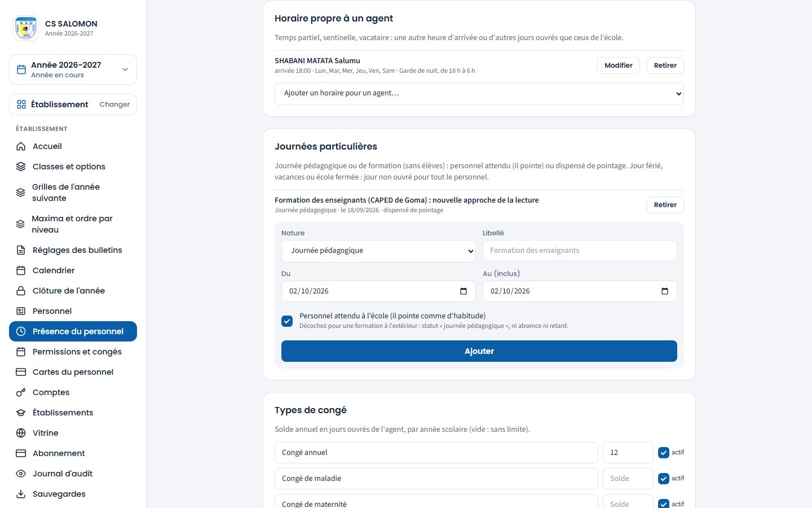The width and height of the screenshot is (812, 508).
Task: Toggle actif checkbox for Congé de maladie
Action: tap(664, 479)
